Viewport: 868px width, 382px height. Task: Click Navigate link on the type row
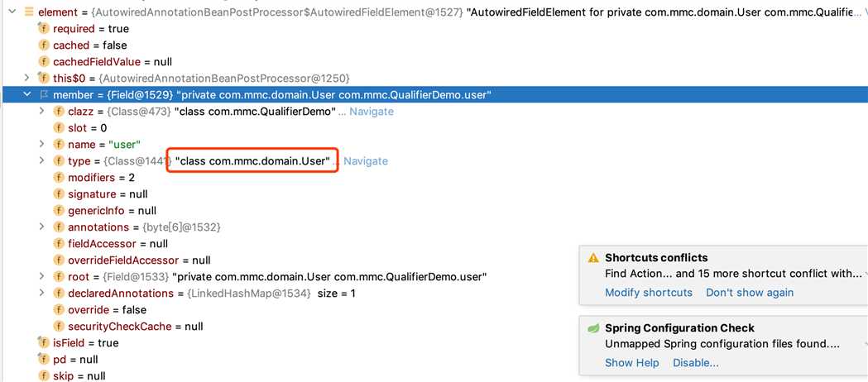point(366,161)
